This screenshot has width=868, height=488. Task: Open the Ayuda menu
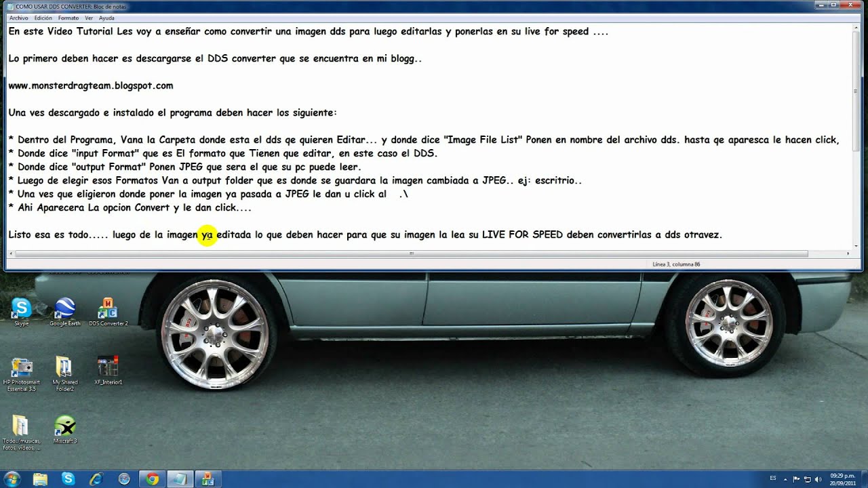point(106,18)
